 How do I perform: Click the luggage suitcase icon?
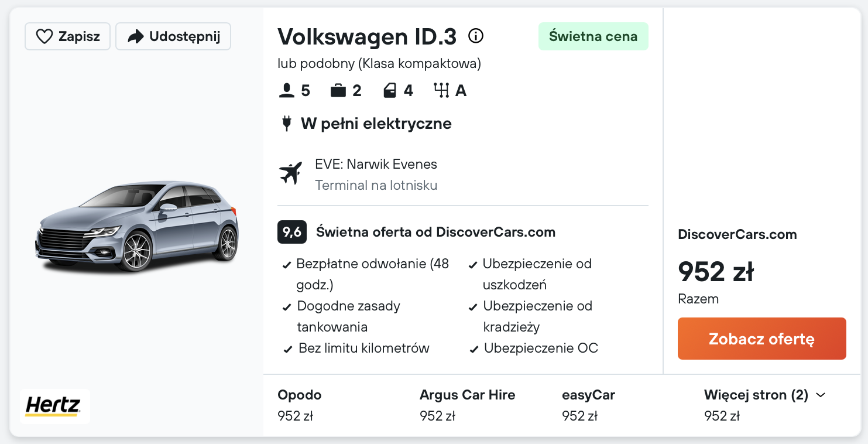(338, 91)
